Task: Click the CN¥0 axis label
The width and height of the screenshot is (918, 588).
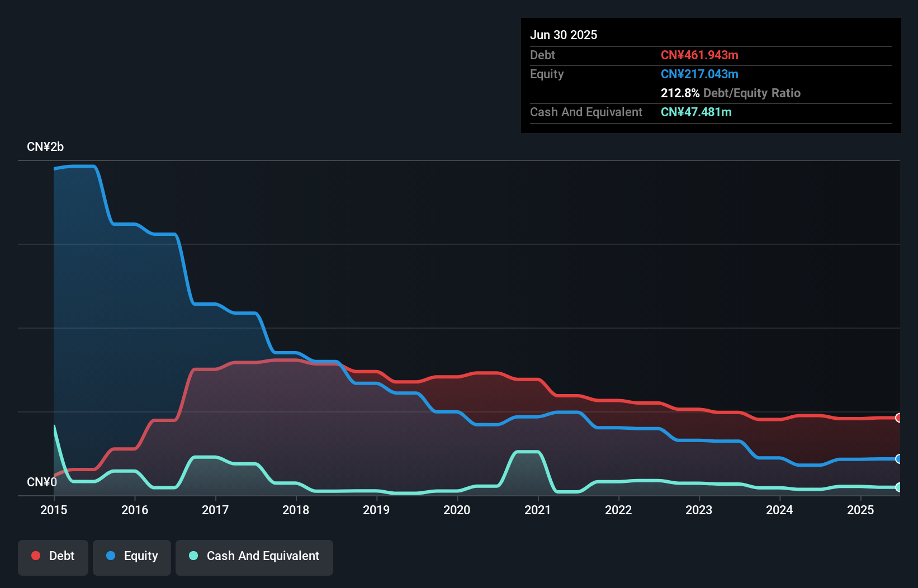Action: [x=42, y=481]
